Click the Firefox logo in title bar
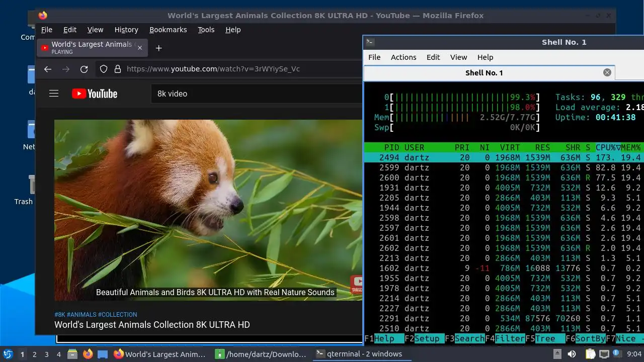The image size is (644, 362). [x=43, y=16]
